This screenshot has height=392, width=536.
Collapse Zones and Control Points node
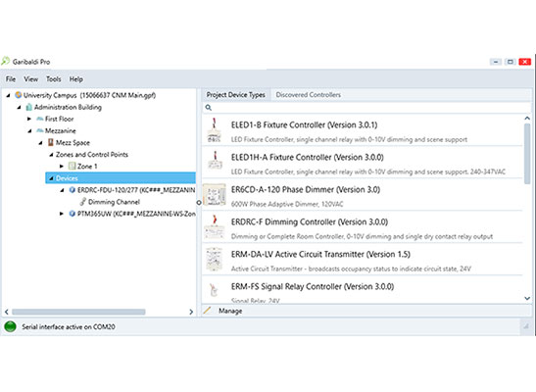51,155
